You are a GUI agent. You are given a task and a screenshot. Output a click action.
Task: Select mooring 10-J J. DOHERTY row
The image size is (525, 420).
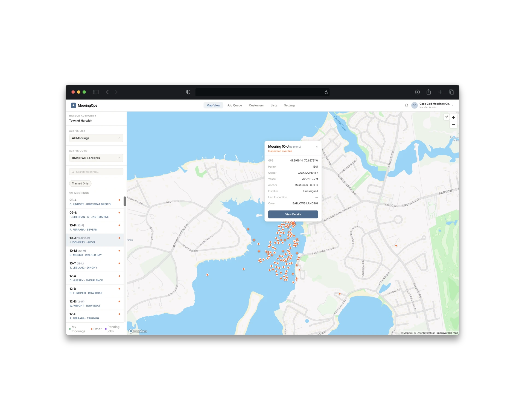pos(95,240)
